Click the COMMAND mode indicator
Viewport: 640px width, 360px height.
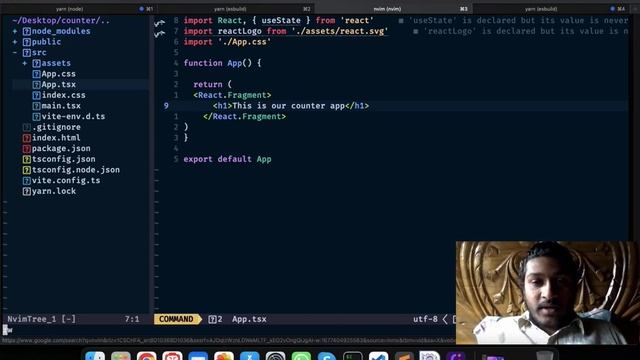pos(176,319)
